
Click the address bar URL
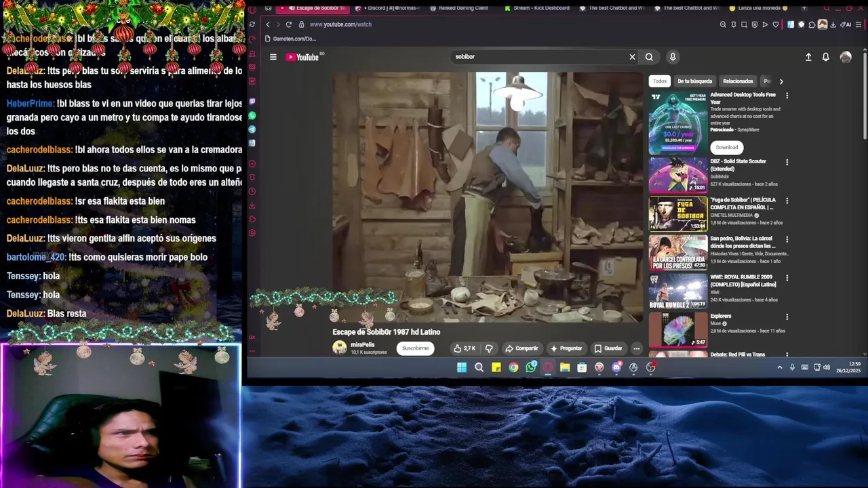coord(340,24)
